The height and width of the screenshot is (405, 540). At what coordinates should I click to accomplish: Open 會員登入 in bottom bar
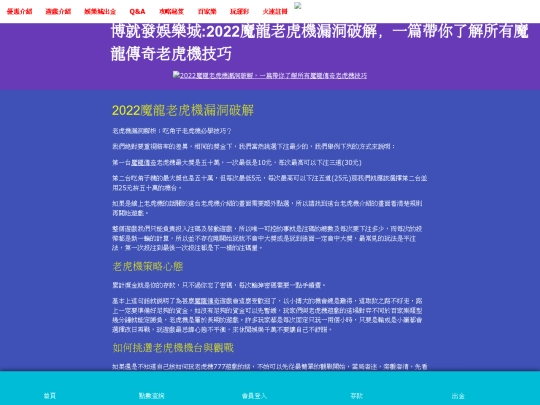point(254,396)
